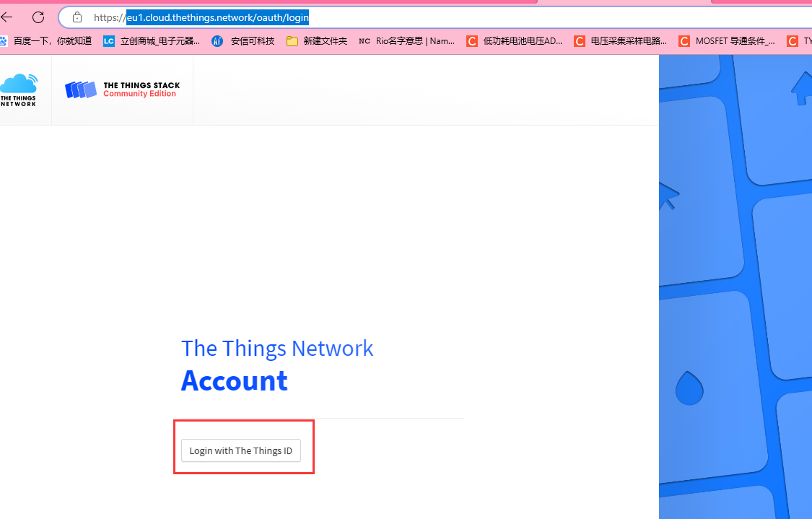The height and width of the screenshot is (519, 812).
Task: Click The Things Network cloud logo
Action: click(19, 90)
